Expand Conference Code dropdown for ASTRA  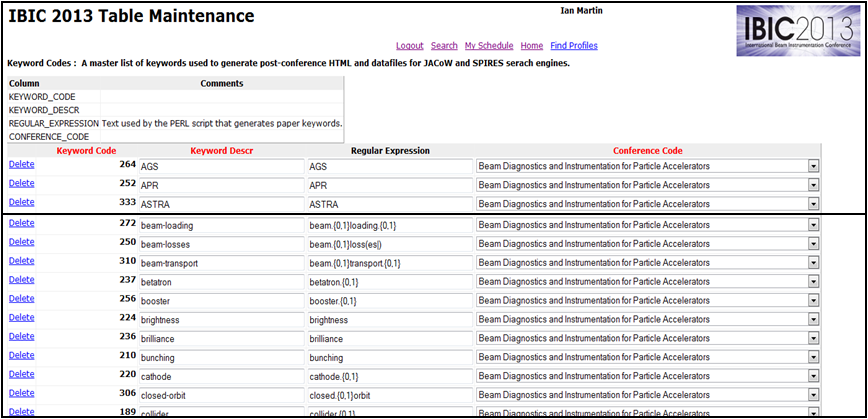click(x=813, y=204)
